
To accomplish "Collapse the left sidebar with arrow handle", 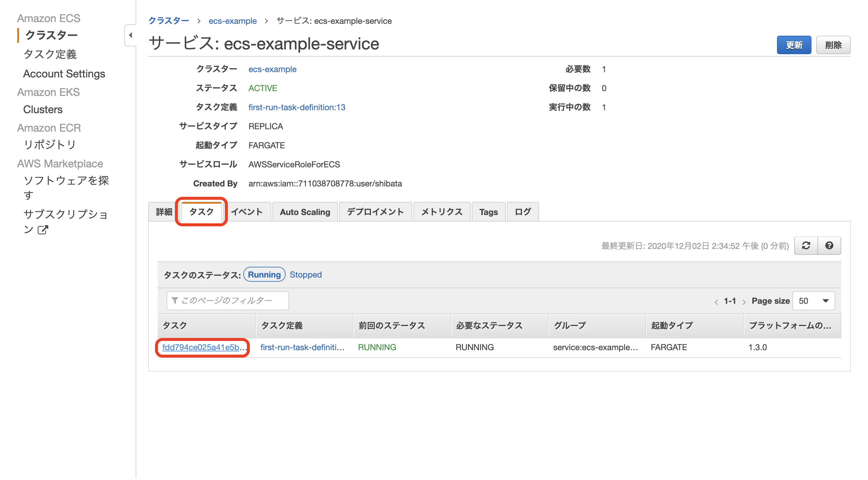I will [130, 35].
